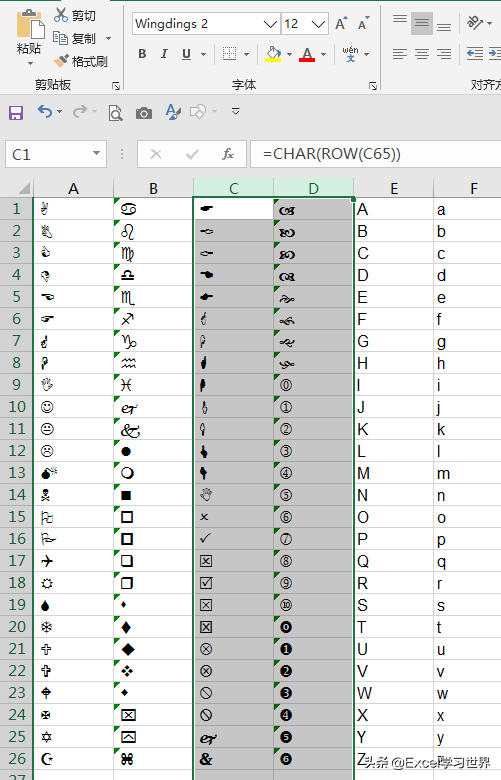Align text right
This screenshot has width=501, height=780.
(444, 54)
